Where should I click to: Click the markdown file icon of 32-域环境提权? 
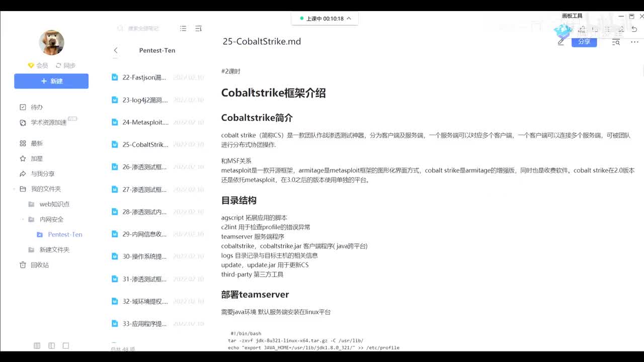(x=115, y=301)
